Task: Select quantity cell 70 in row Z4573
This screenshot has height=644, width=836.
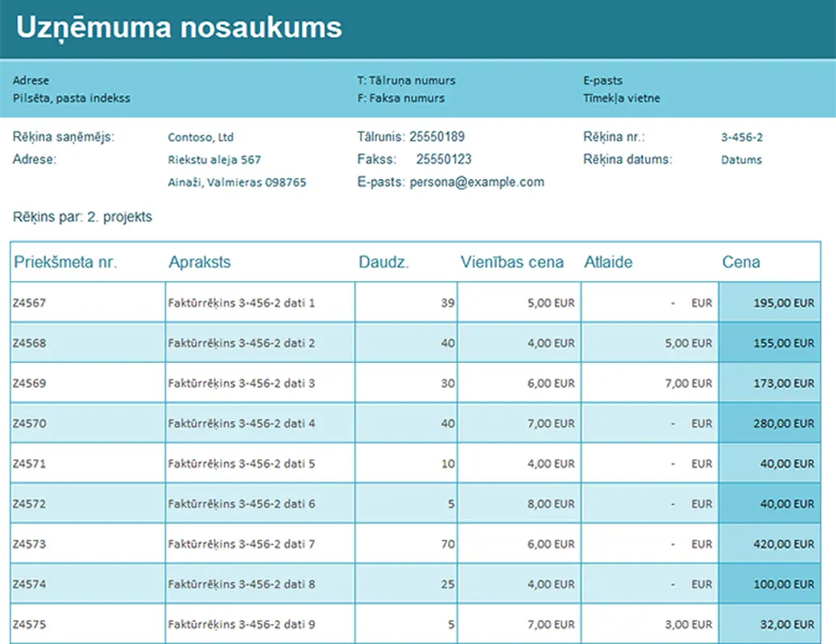Action: tap(448, 544)
